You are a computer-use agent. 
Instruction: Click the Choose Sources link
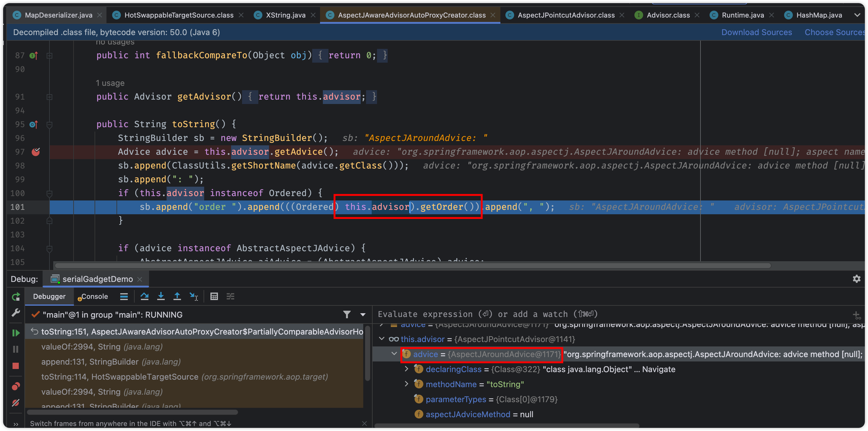[834, 32]
